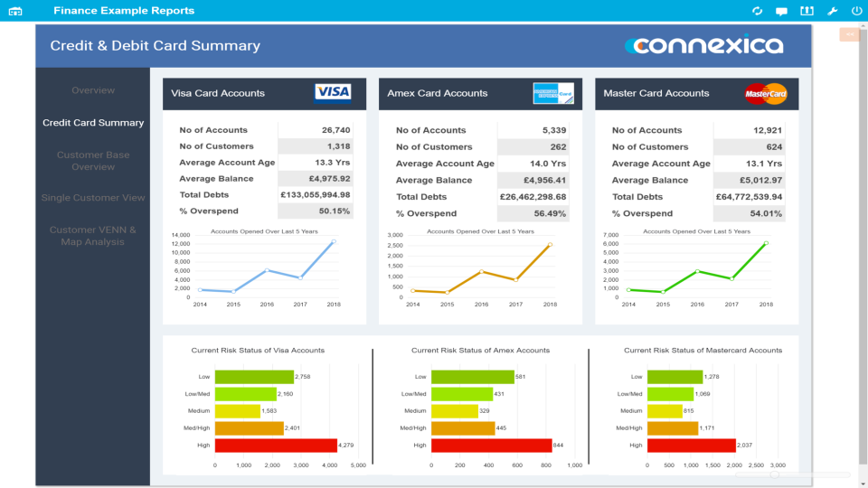Collapse the side panel with << button

click(x=850, y=34)
